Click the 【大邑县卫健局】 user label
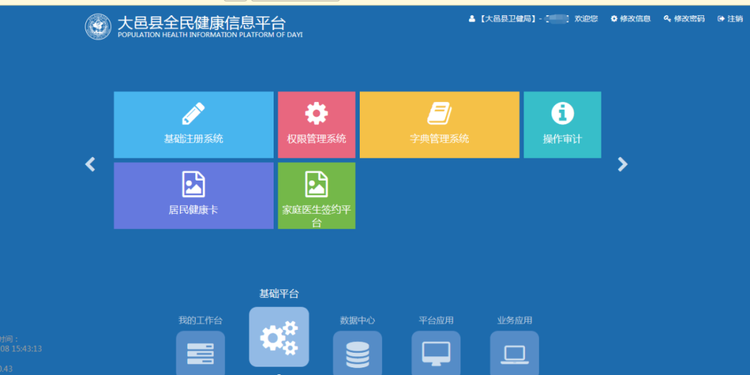Image resolution: width=750 pixels, height=375 pixels. tap(507, 19)
